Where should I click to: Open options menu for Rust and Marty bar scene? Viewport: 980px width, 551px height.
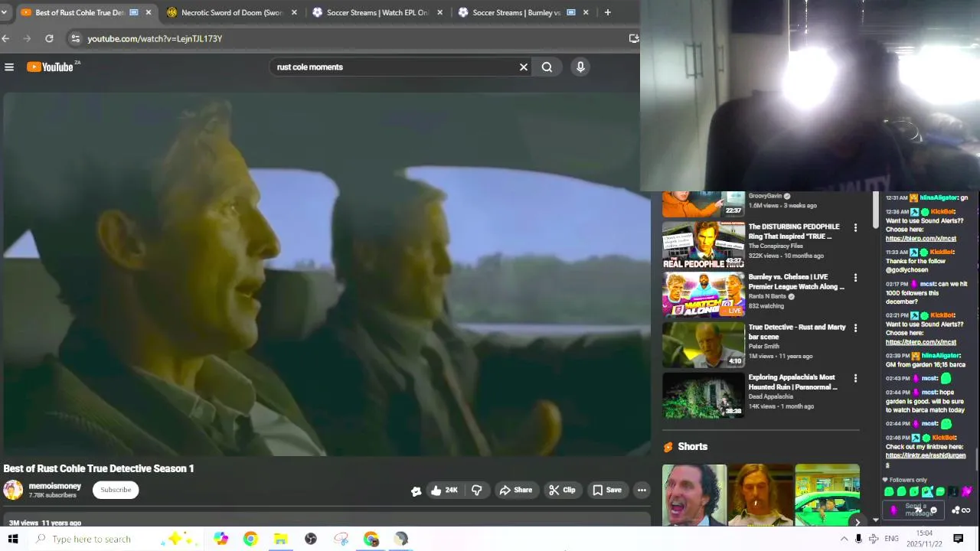855,328
